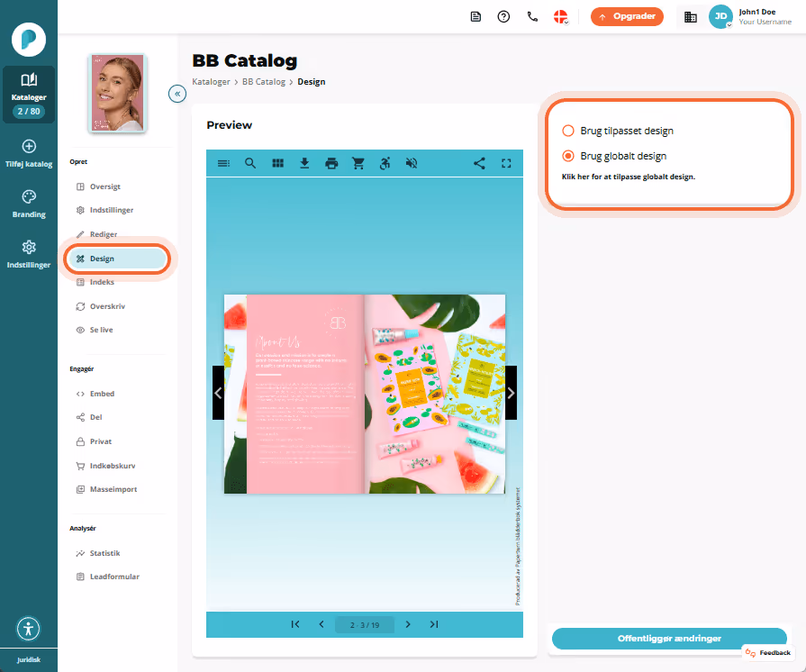Click the print icon in preview toolbar
Screen dimensions: 806x672
pos(331,164)
